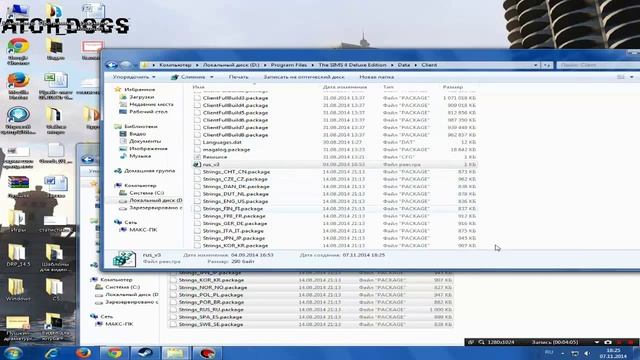Select Недавние места in the sidebar
This screenshot has width=640, height=360.
(151, 104)
